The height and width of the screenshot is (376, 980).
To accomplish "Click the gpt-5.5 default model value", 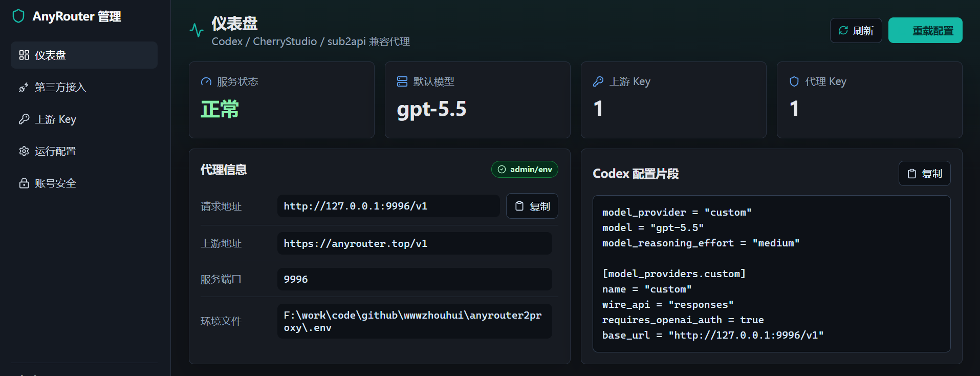I will [x=431, y=109].
